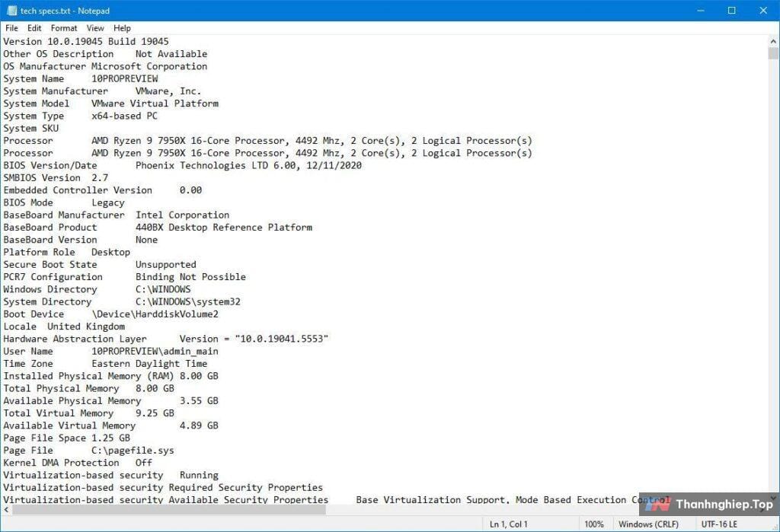Click 'Binding Not Possible' PCR7 value
Screen dimensions: 780x532
(x=190, y=277)
